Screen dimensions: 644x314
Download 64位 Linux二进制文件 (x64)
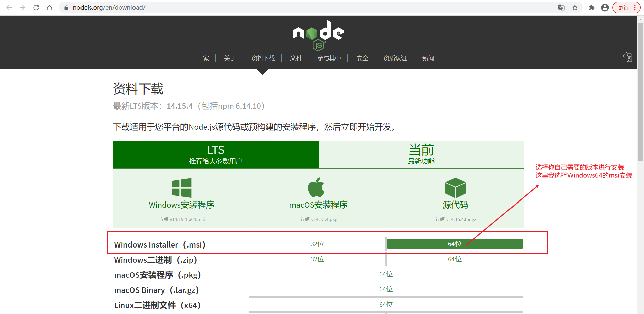click(x=386, y=305)
